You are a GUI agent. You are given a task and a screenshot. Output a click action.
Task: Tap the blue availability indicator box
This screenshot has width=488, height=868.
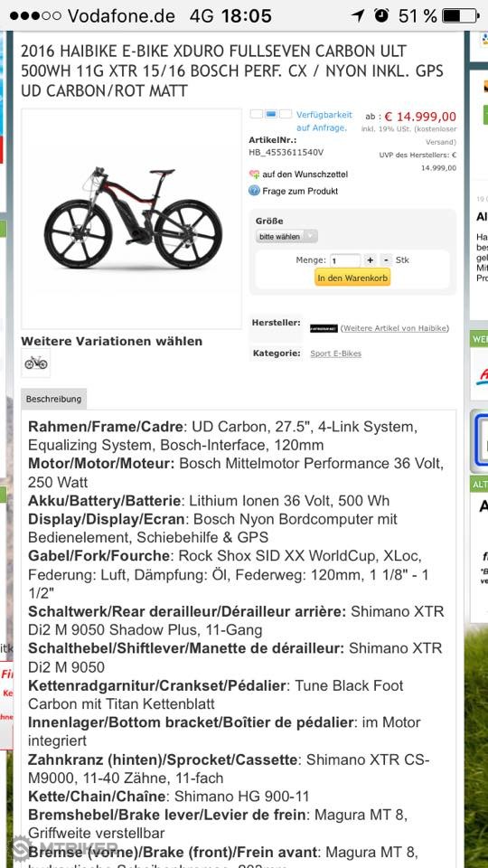(271, 114)
